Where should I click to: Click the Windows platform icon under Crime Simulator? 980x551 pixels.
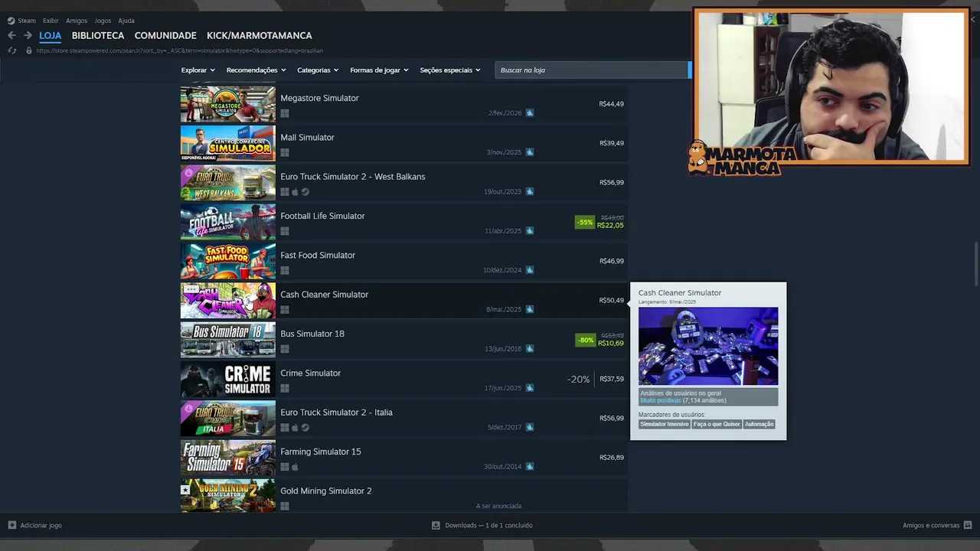(285, 388)
